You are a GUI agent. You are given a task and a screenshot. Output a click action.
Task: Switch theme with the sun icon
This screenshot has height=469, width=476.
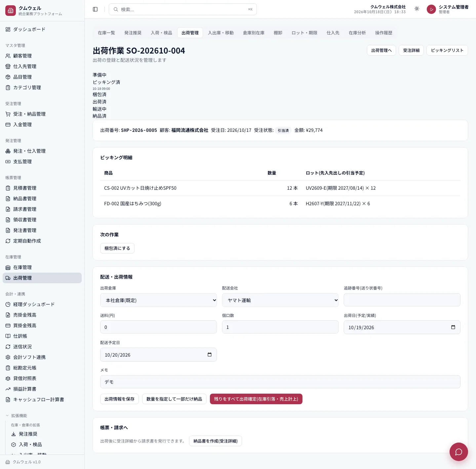point(417,9)
